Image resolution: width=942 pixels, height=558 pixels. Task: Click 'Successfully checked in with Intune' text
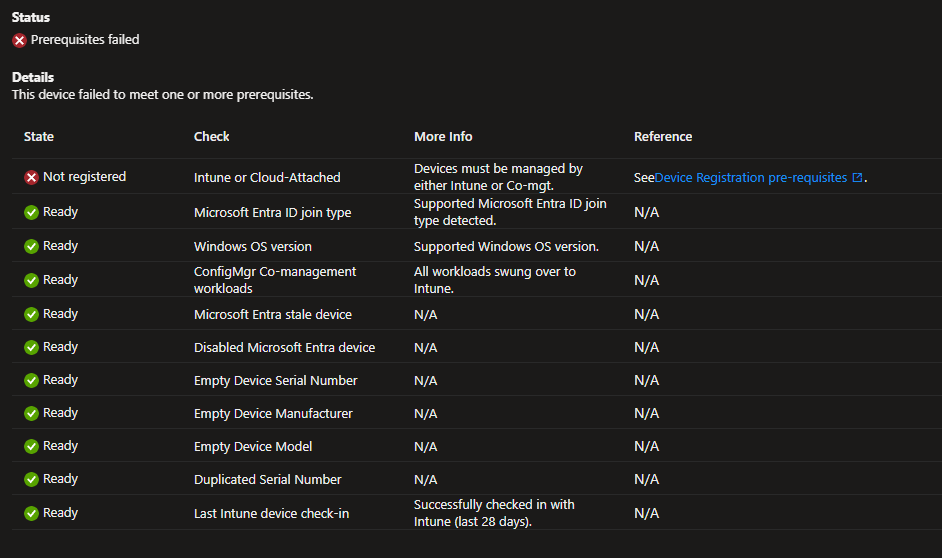point(494,513)
